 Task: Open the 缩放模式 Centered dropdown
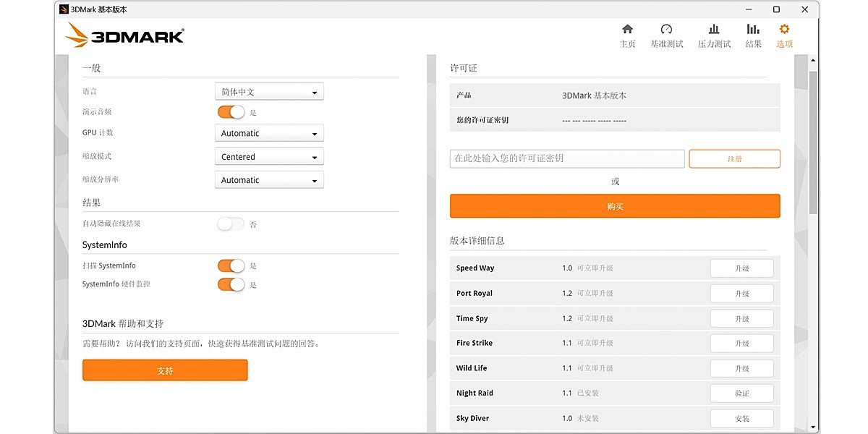pyautogui.click(x=268, y=156)
